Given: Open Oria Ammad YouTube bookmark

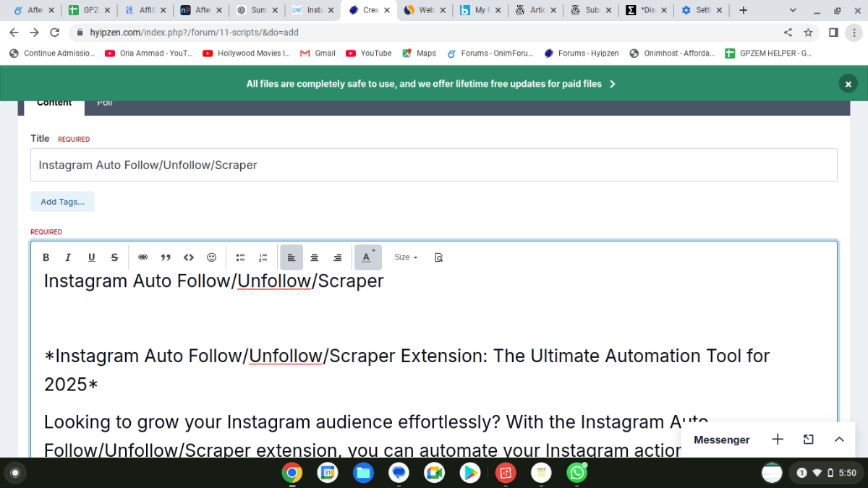Looking at the screenshot, I should tap(148, 53).
